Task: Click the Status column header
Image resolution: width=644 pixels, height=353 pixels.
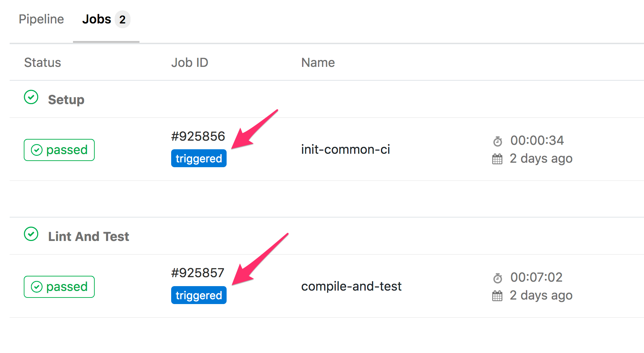Action: point(42,62)
